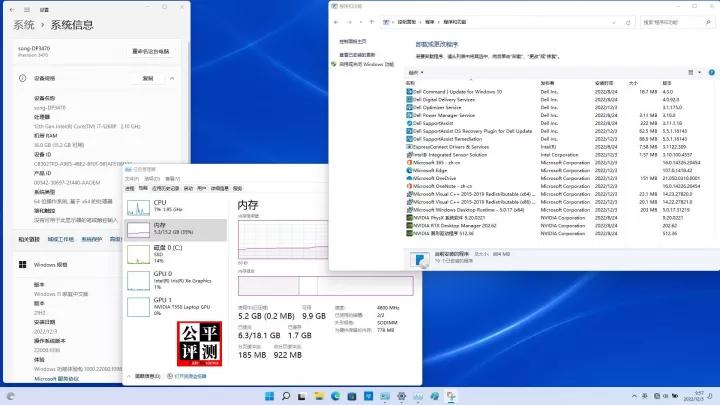Sort programs by 安装时间 column

click(604, 83)
